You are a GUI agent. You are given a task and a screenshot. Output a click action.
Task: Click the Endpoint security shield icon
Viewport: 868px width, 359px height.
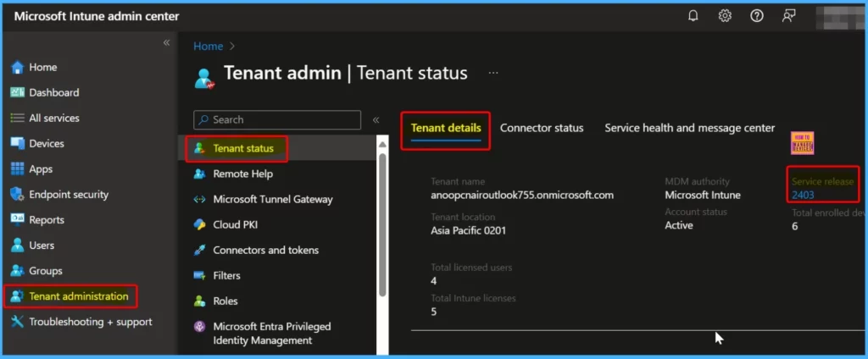click(18, 194)
